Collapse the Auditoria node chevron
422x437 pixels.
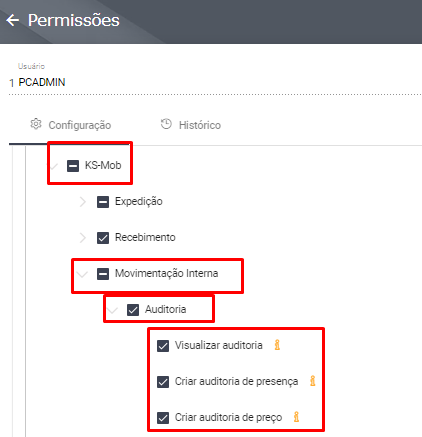point(112,310)
